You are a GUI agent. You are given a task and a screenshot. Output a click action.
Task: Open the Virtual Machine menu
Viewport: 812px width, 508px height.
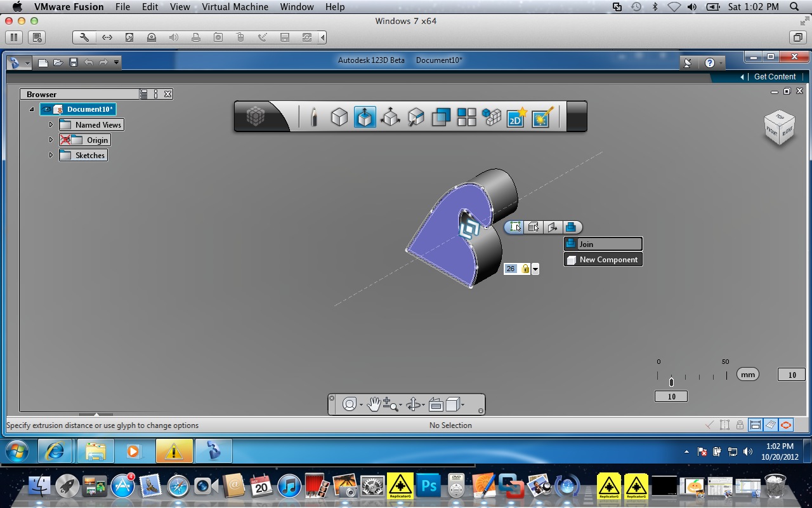pyautogui.click(x=235, y=7)
